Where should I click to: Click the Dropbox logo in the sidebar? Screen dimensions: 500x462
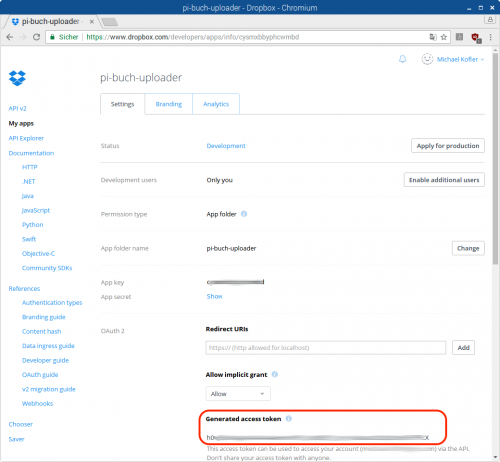click(17, 78)
